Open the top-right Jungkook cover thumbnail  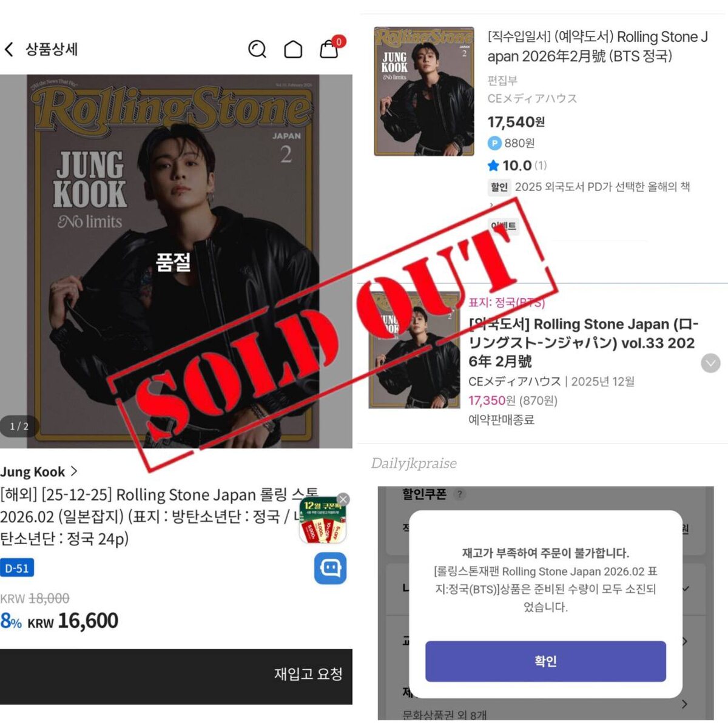pos(424,91)
